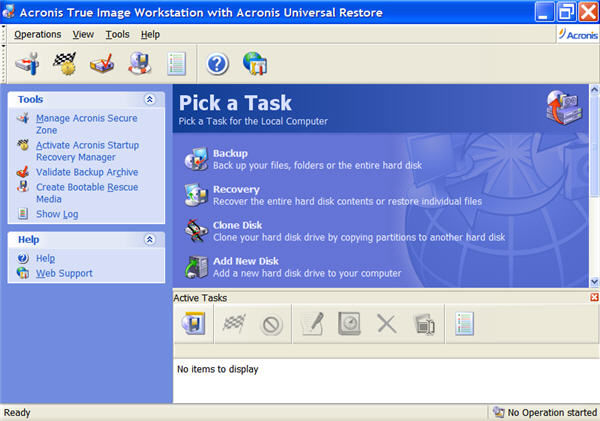600x421 pixels.
Task: Open the Operations menu
Action: (x=38, y=34)
